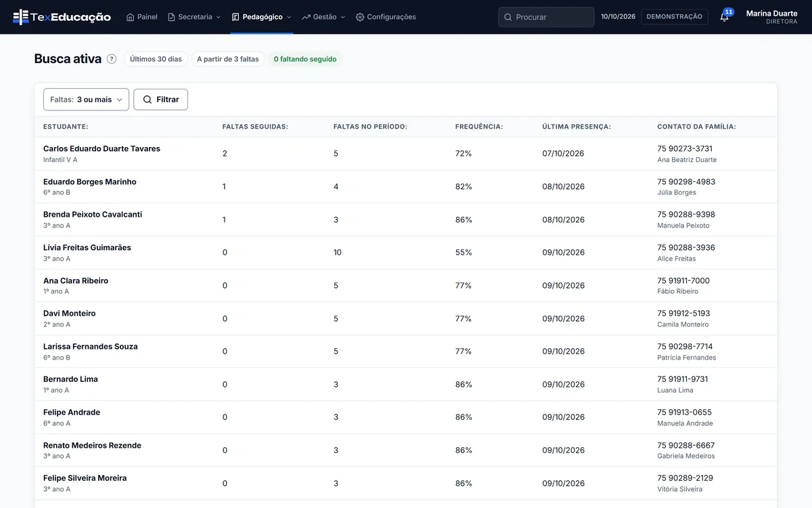Click the help question mark beside Busca ativa

click(112, 59)
